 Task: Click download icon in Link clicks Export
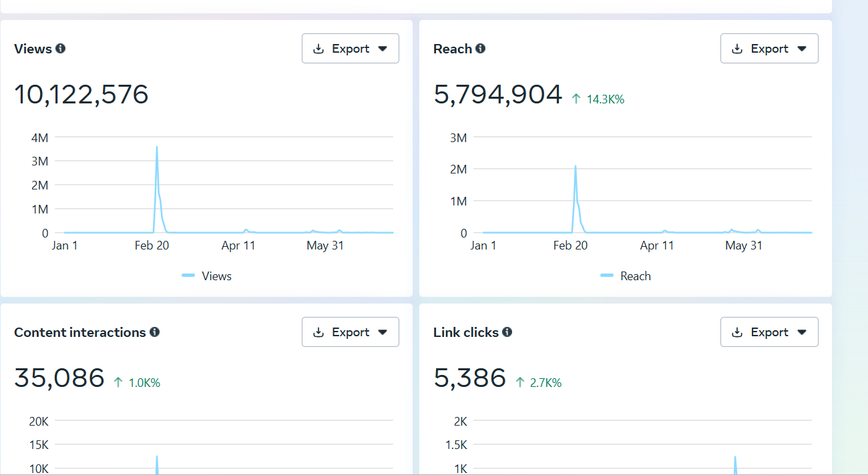738,332
